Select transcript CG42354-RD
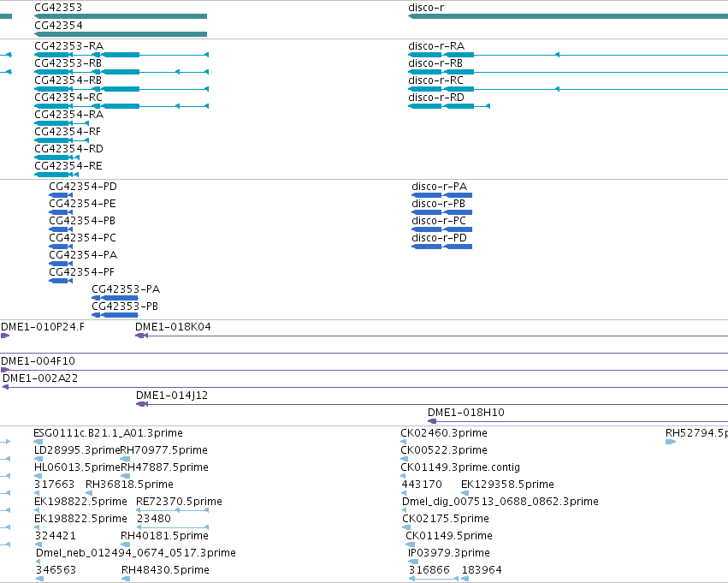 point(57,158)
